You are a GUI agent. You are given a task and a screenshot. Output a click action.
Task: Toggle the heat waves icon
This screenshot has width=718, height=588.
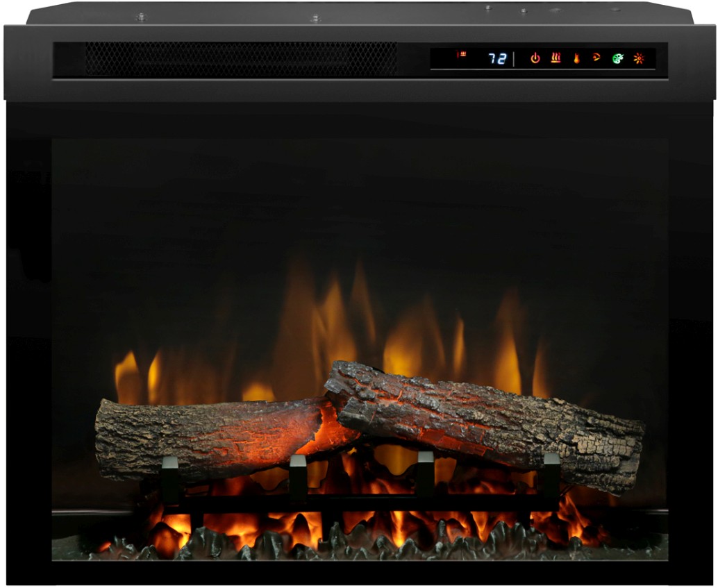556,58
